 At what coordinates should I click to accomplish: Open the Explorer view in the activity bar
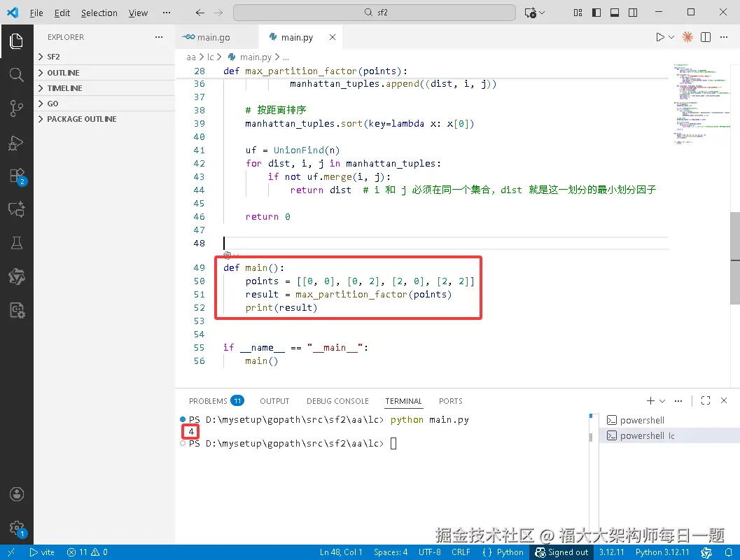point(17,41)
